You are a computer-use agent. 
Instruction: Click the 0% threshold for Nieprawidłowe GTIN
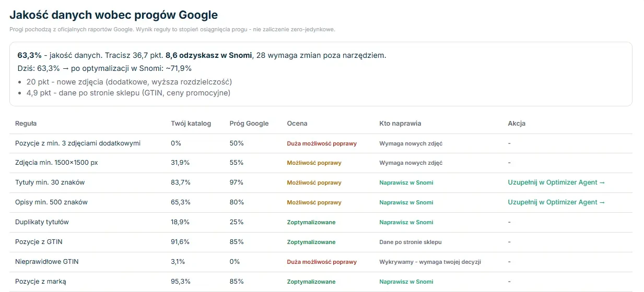click(235, 262)
